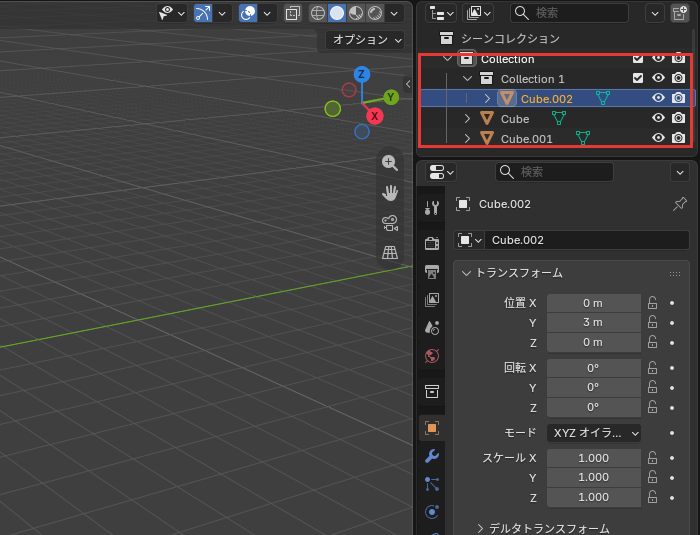The image size is (700, 535).
Task: Click the pan hand viewport icon
Action: 390,193
